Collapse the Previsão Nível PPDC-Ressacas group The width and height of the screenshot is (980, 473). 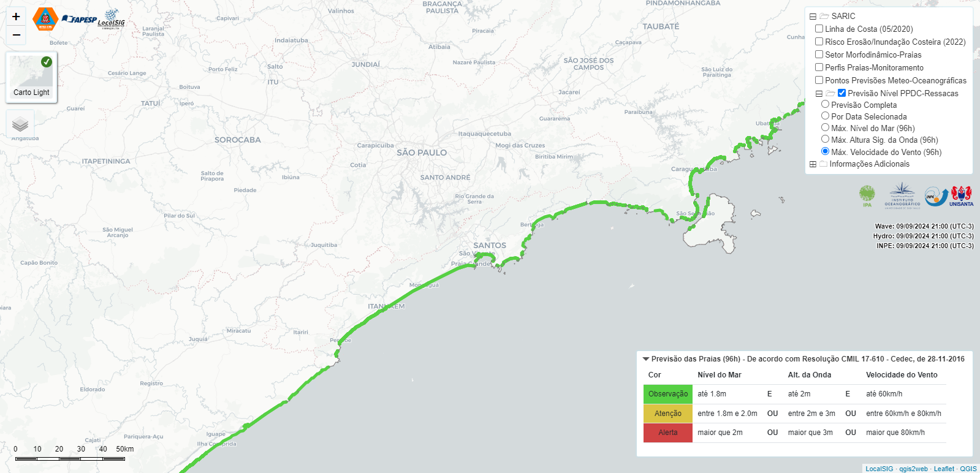pyautogui.click(x=819, y=94)
